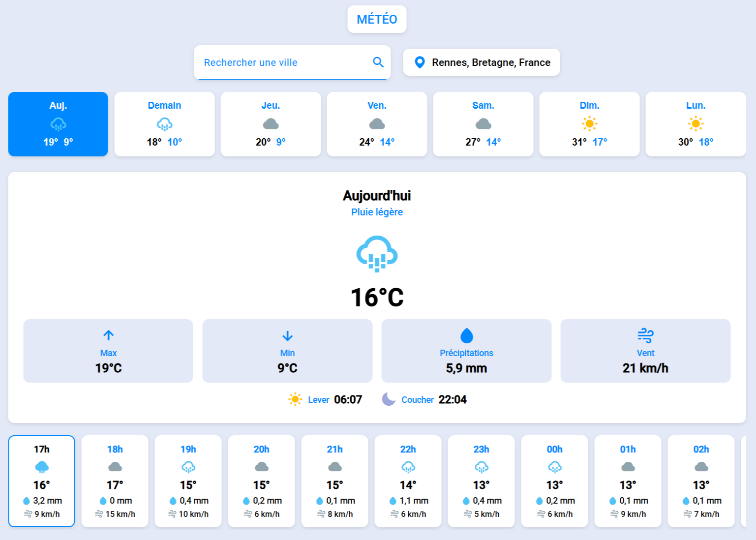Click the location pin icon
This screenshot has width=756, height=540.
(420, 62)
